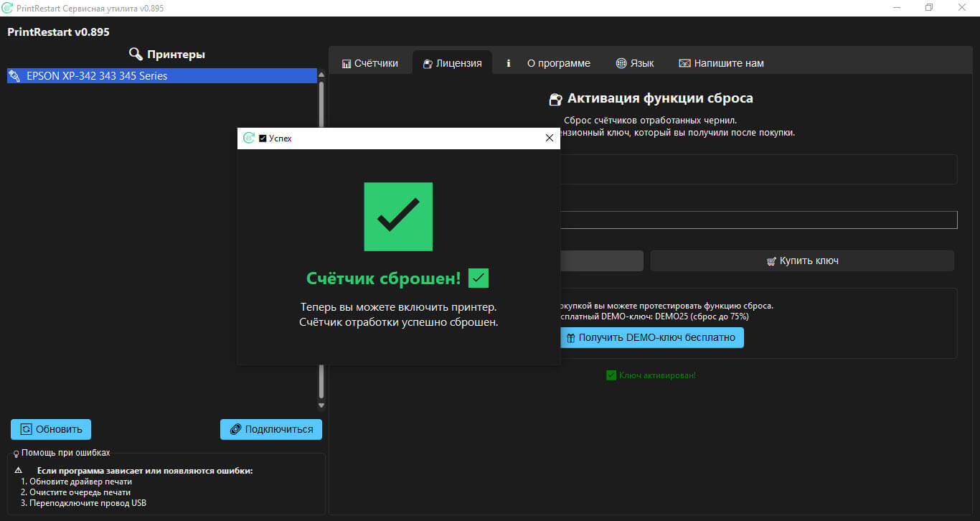Screen dimensions: 980x521
Task: Click the Подключиться button
Action: (271, 429)
